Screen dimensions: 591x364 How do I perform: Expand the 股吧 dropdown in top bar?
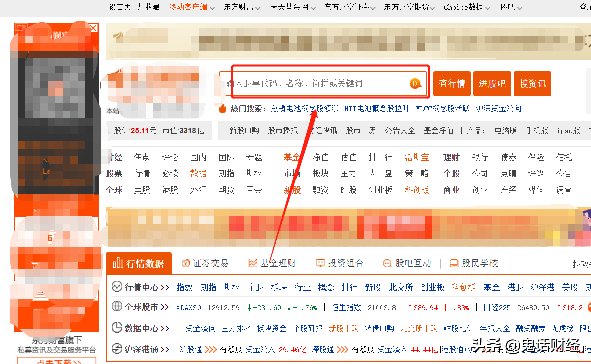pos(520,8)
